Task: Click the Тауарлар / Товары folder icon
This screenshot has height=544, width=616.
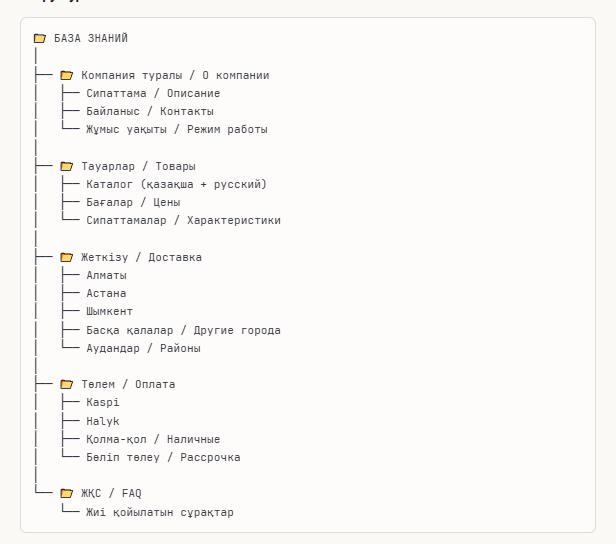Action: pos(67,166)
